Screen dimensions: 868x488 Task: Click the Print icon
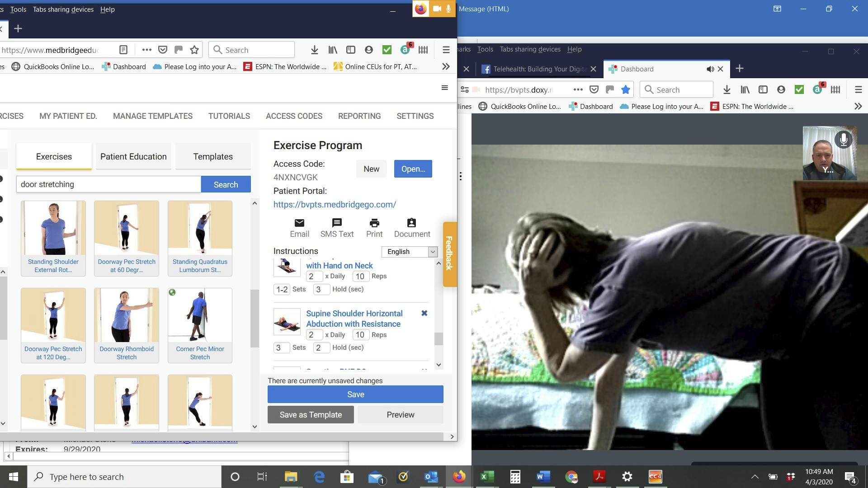tap(374, 223)
